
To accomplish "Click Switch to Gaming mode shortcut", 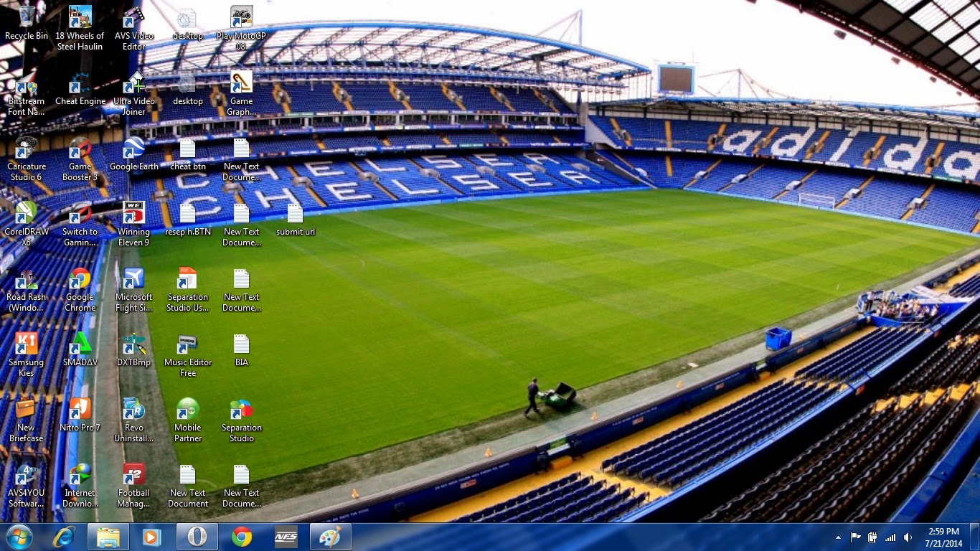I will click(x=80, y=224).
